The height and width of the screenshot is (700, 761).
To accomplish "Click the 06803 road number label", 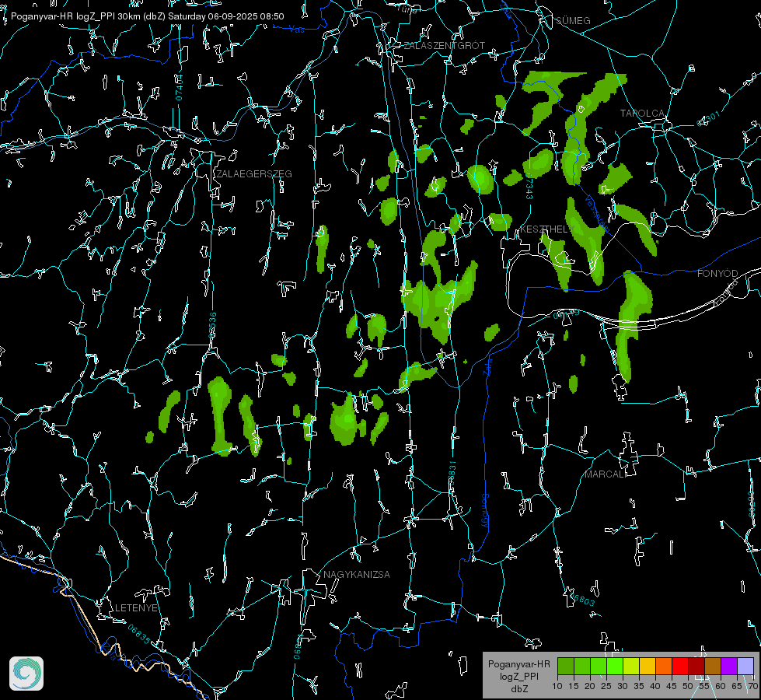I will point(581,599).
